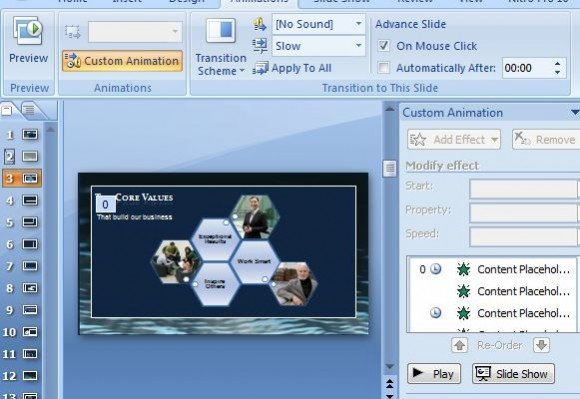Switch to the Slides thumbnail tab

[x=7, y=110]
